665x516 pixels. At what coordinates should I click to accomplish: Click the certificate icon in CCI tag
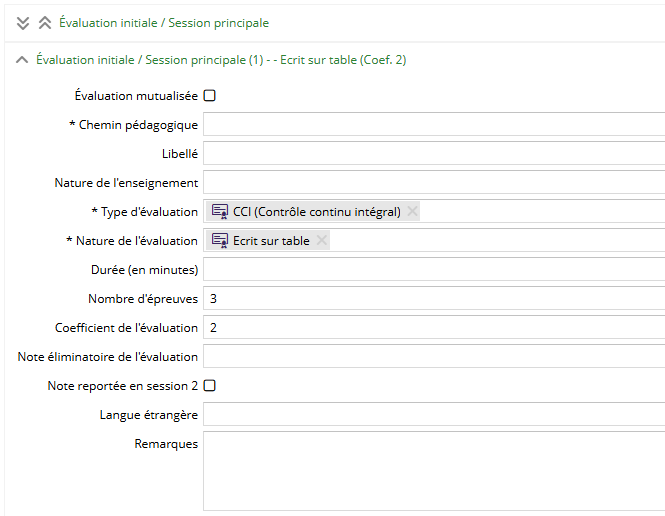tap(220, 212)
